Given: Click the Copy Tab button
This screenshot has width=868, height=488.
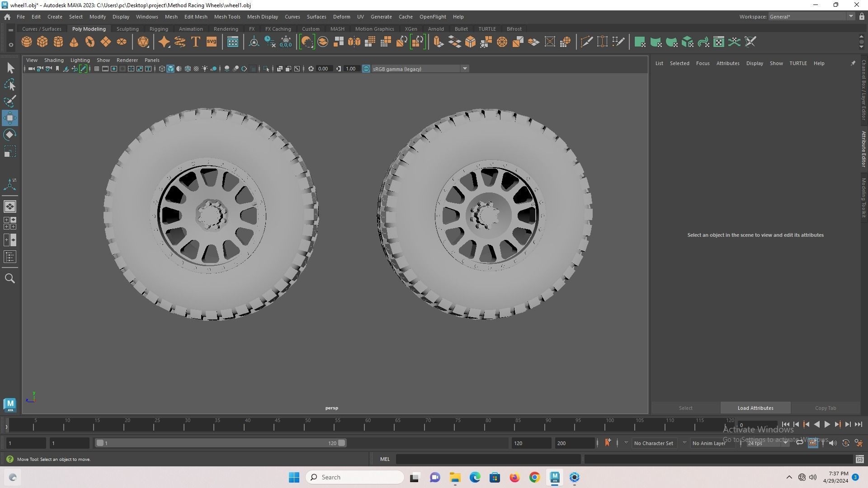Looking at the screenshot, I should pos(826,408).
